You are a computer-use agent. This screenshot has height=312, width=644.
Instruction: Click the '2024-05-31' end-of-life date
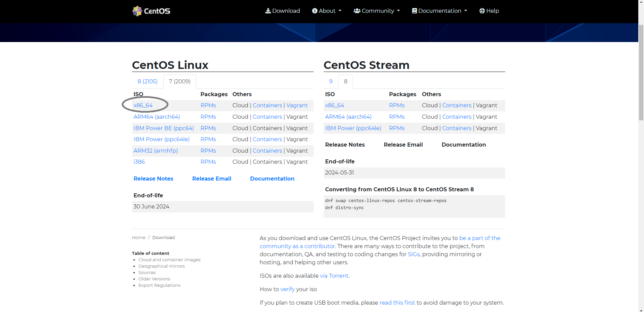pos(339,172)
